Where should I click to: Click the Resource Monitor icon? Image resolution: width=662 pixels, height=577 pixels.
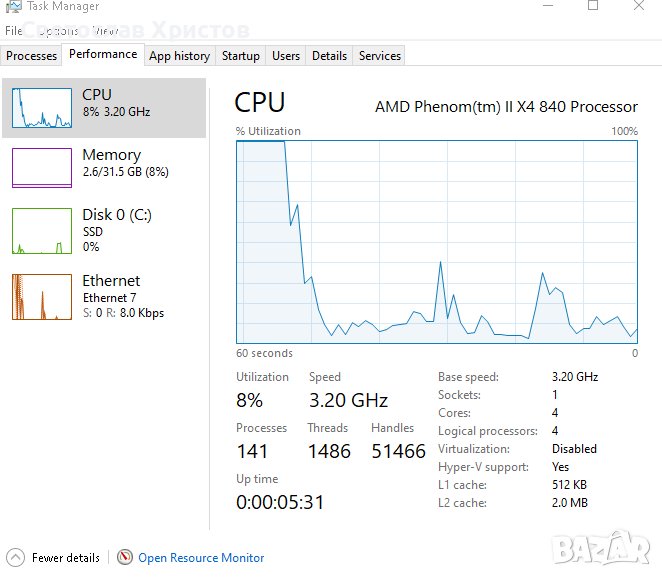tap(125, 558)
